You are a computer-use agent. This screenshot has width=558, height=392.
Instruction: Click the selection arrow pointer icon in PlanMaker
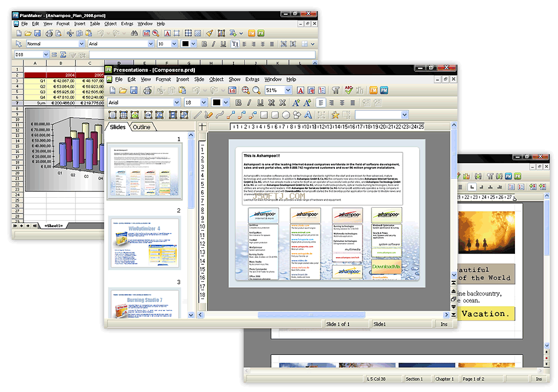(18, 44)
